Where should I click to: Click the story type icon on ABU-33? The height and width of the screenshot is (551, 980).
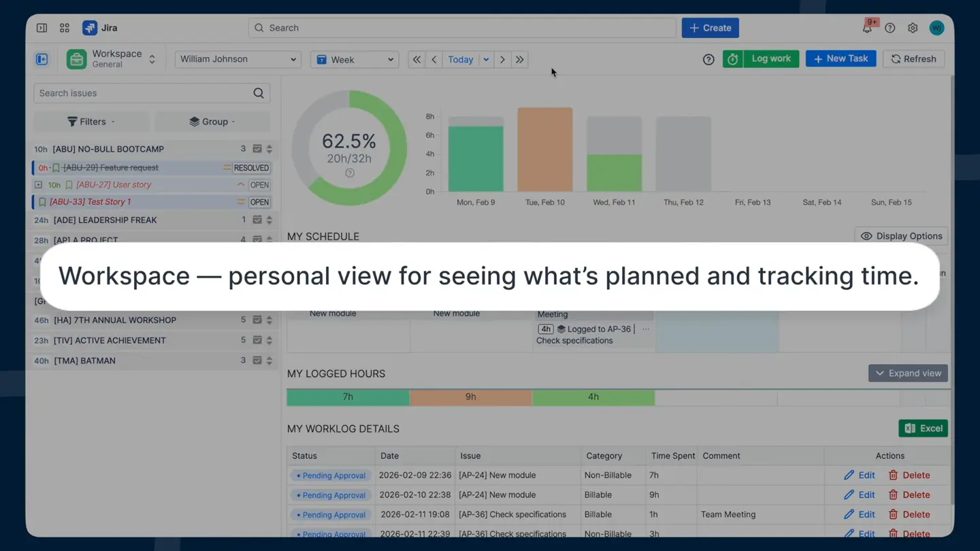click(x=42, y=202)
